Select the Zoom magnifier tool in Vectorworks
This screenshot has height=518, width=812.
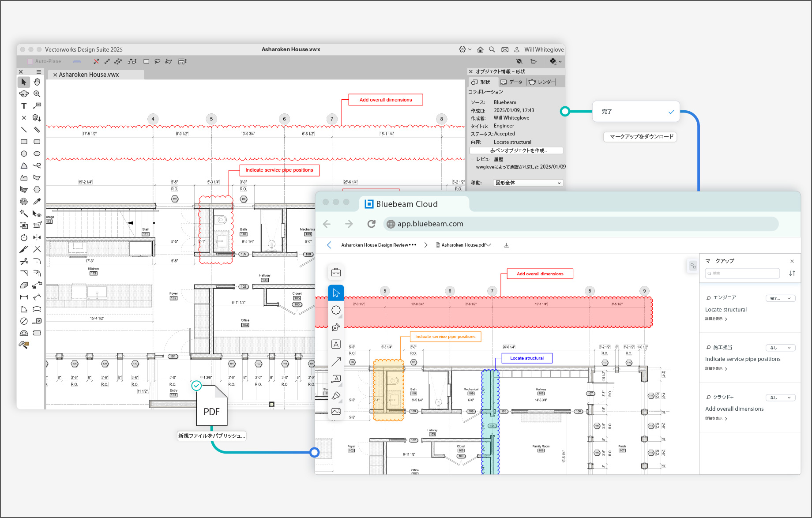(x=37, y=94)
